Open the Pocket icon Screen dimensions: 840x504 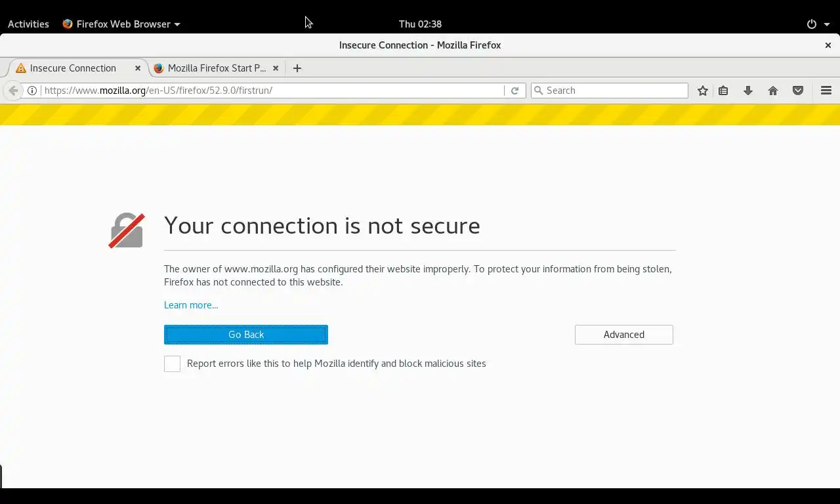click(798, 91)
